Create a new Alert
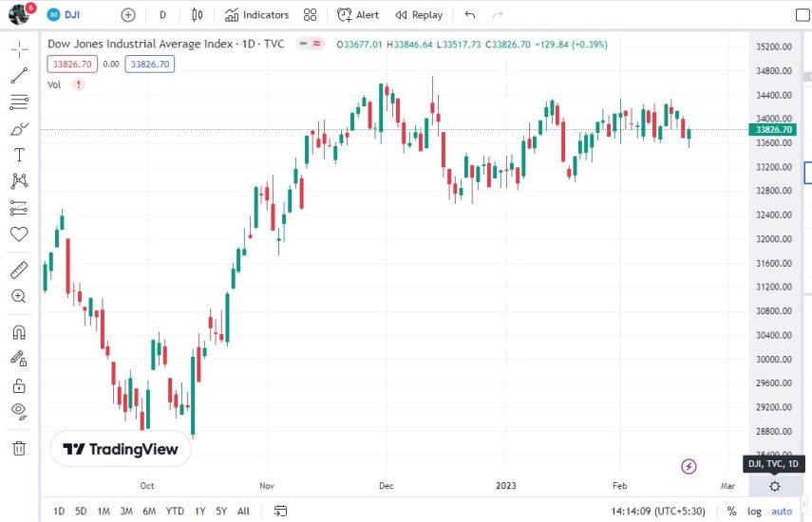 (x=358, y=15)
